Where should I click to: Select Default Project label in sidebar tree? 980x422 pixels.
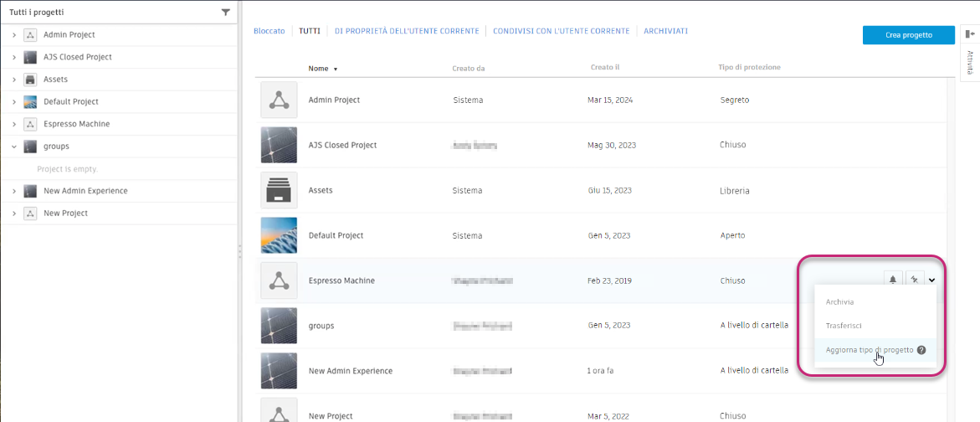pos(71,102)
